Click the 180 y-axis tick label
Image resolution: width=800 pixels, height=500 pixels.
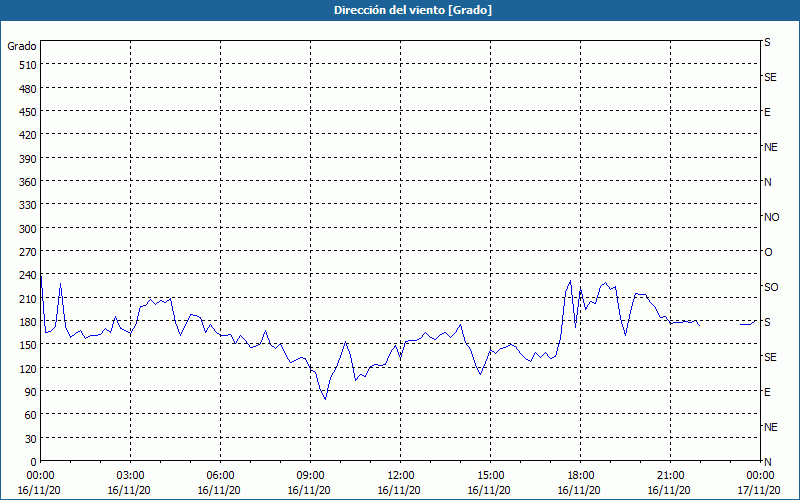[28, 322]
